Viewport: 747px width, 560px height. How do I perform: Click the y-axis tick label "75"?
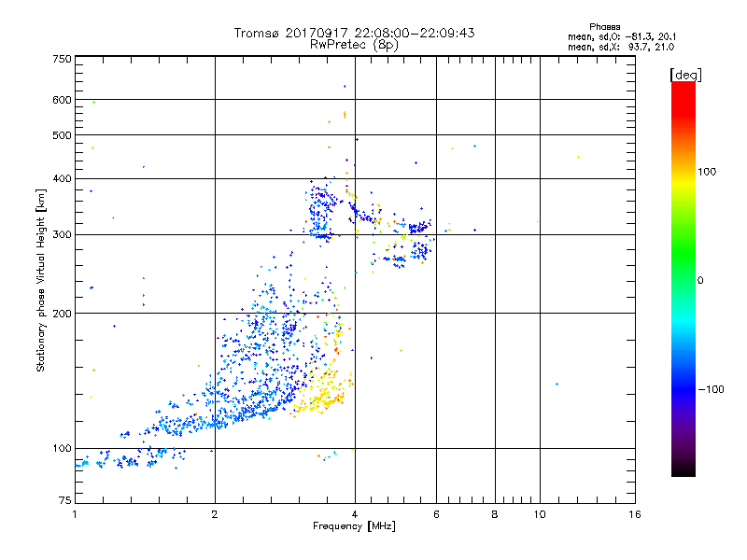(x=65, y=500)
